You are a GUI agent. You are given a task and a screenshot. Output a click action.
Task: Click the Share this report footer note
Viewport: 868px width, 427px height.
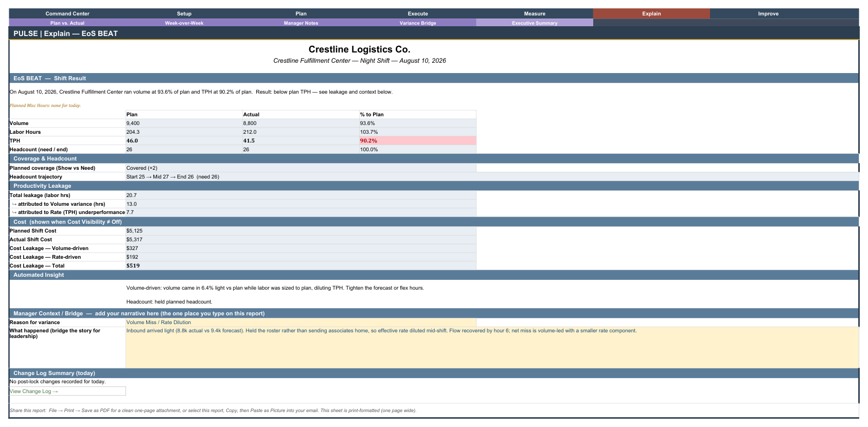click(213, 411)
